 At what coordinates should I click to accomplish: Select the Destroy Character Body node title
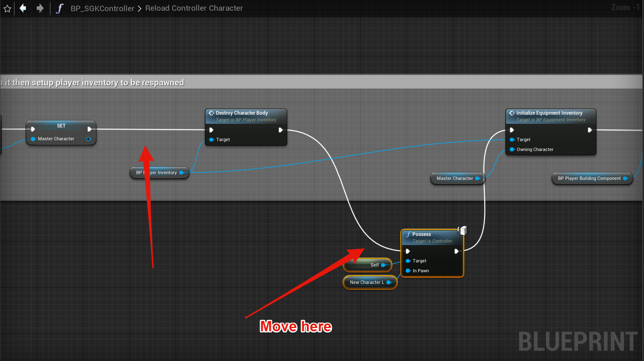(x=242, y=113)
